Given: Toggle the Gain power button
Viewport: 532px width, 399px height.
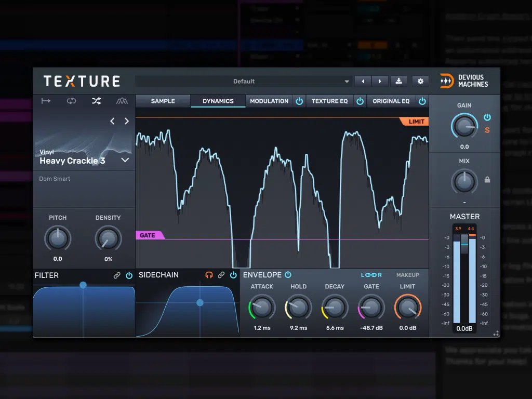Looking at the screenshot, I should [x=487, y=117].
